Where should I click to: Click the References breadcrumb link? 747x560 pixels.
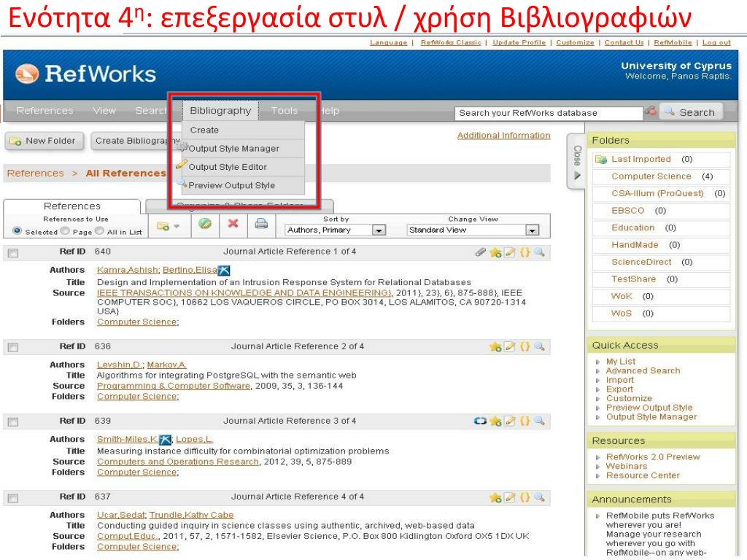(x=35, y=174)
